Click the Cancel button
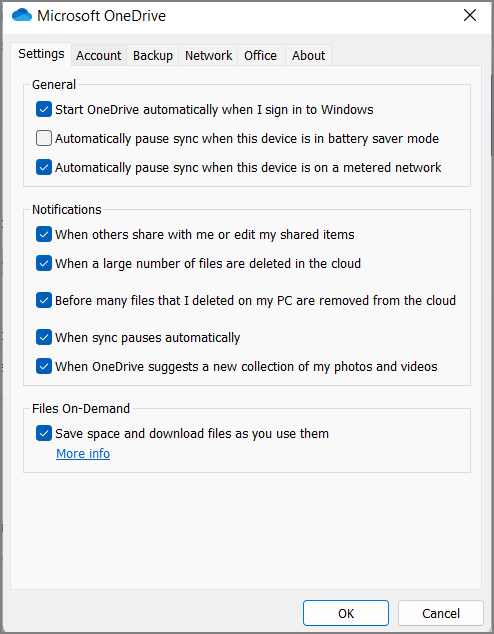This screenshot has width=494, height=634. [x=441, y=613]
